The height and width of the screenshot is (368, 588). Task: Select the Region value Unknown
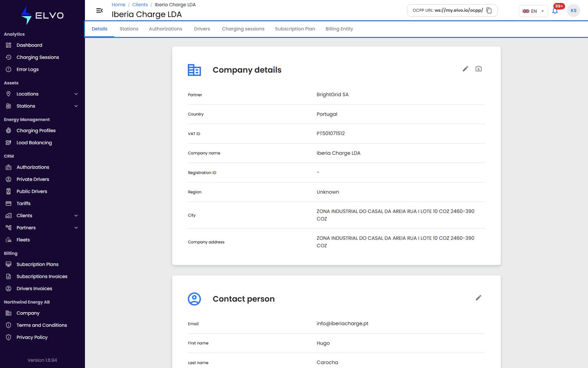pos(328,192)
